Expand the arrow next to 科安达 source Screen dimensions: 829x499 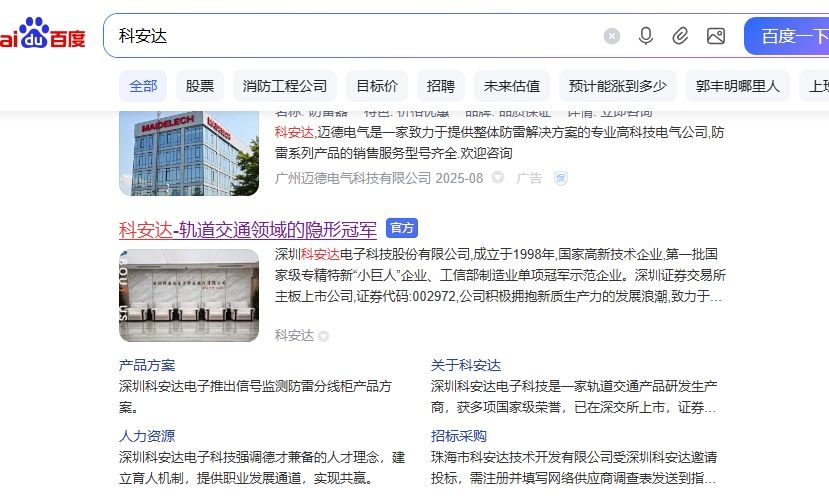point(324,336)
